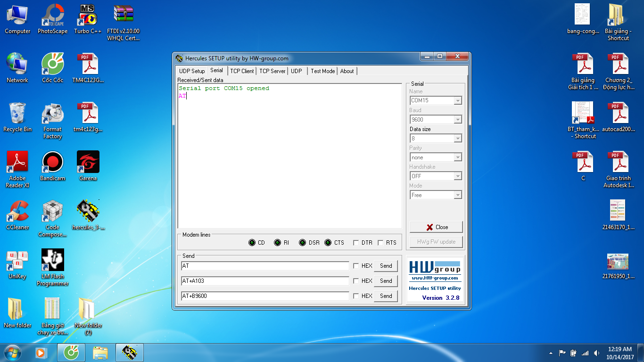
Task: Switch to the TCP Client tab
Action: (242, 71)
